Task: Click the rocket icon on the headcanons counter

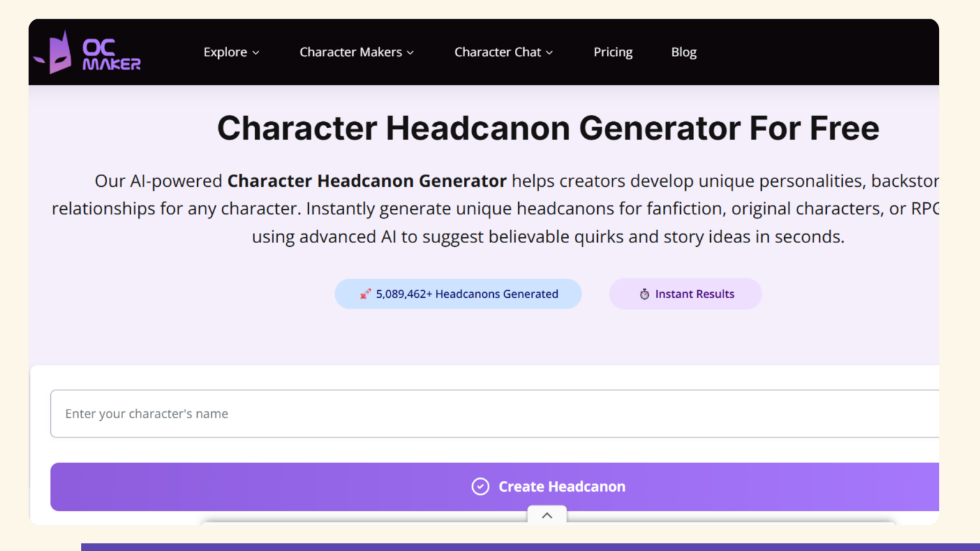Action: [364, 294]
